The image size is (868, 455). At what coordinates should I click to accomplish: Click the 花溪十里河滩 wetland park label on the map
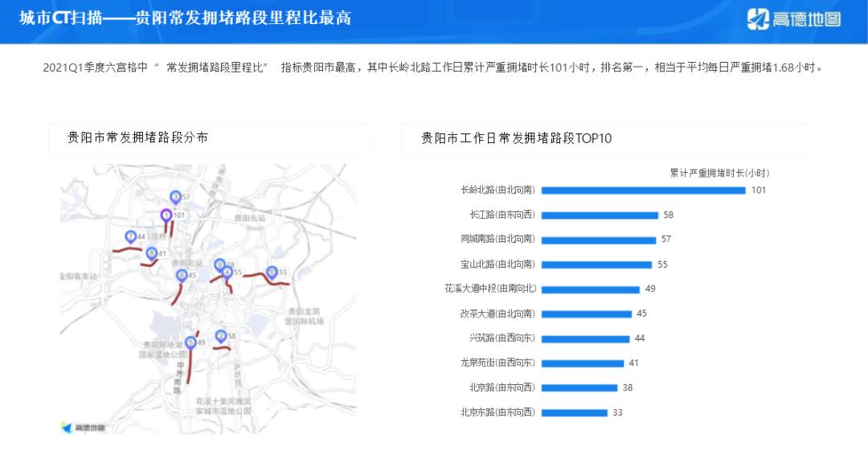(x=223, y=406)
